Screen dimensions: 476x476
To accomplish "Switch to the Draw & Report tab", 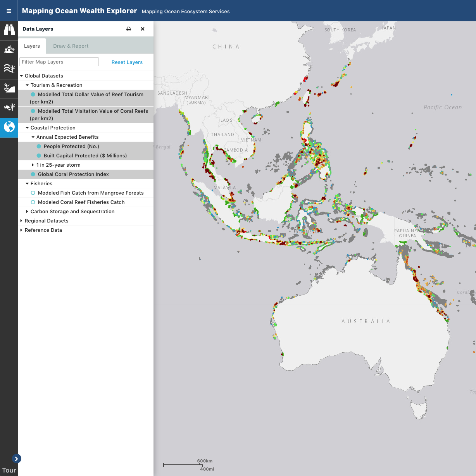I will click(71, 46).
